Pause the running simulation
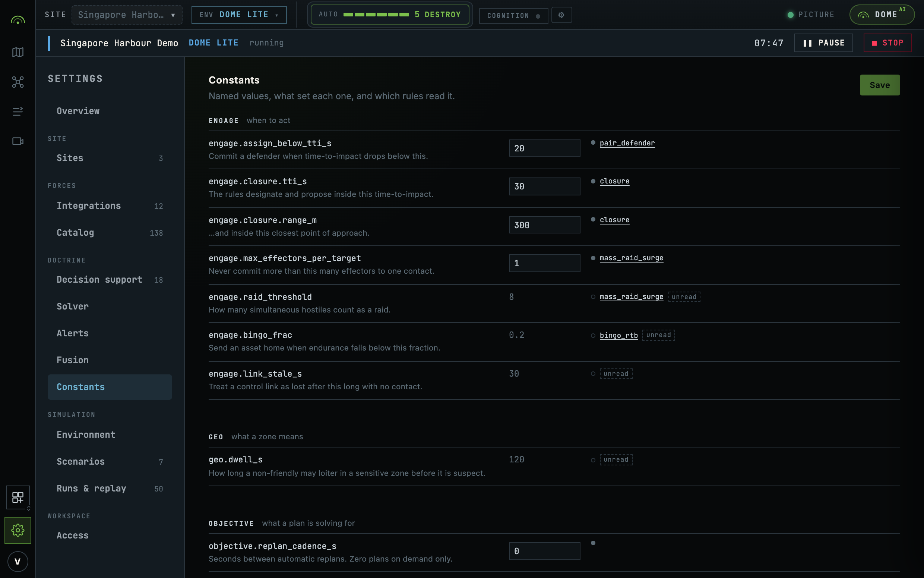This screenshot has height=578, width=924. pos(823,43)
